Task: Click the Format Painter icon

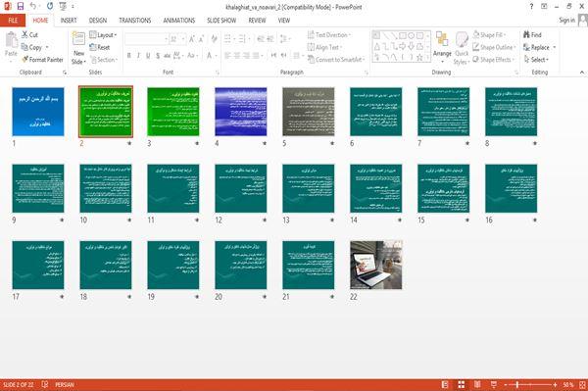Action: (25, 59)
